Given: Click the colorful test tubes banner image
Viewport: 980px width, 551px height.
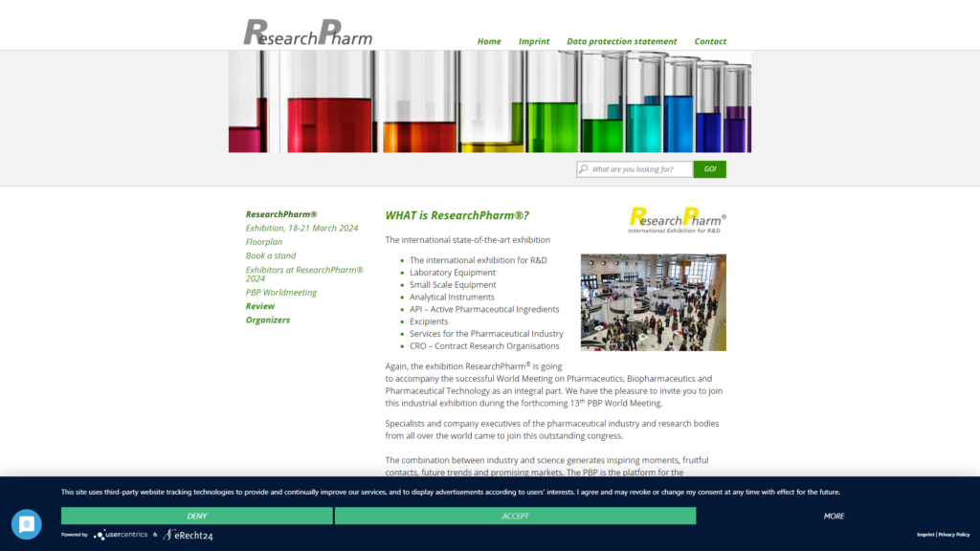Looking at the screenshot, I should [x=489, y=101].
